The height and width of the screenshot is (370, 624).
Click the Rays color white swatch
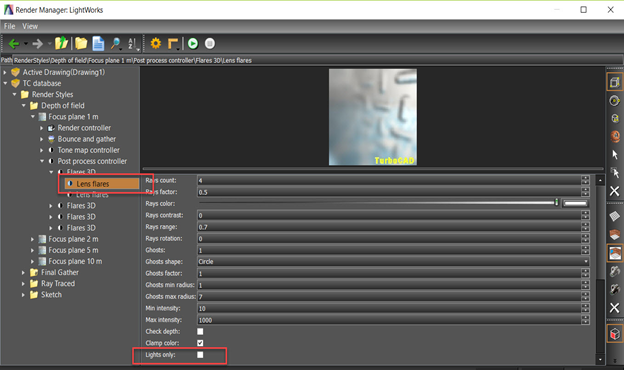pos(575,203)
